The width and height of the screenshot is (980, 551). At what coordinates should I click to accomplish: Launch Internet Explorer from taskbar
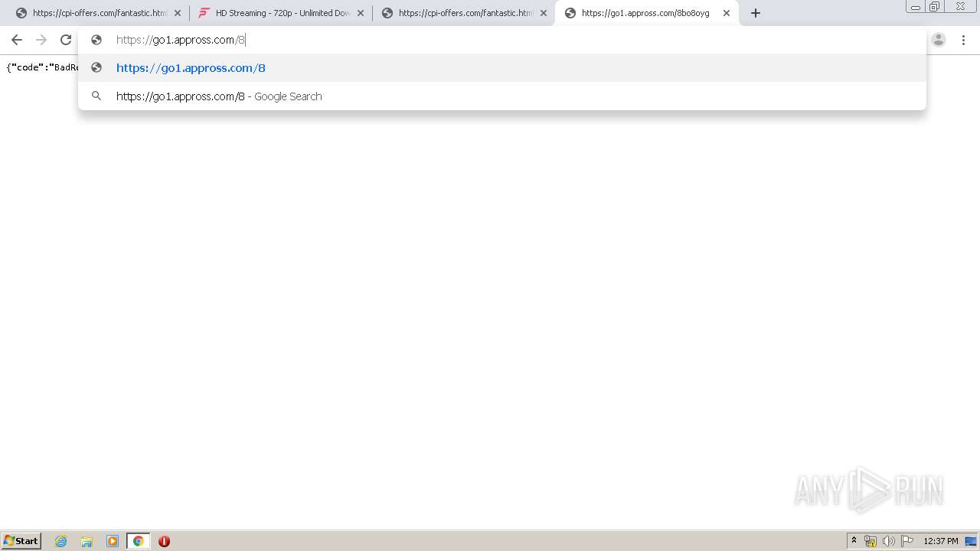(61, 541)
